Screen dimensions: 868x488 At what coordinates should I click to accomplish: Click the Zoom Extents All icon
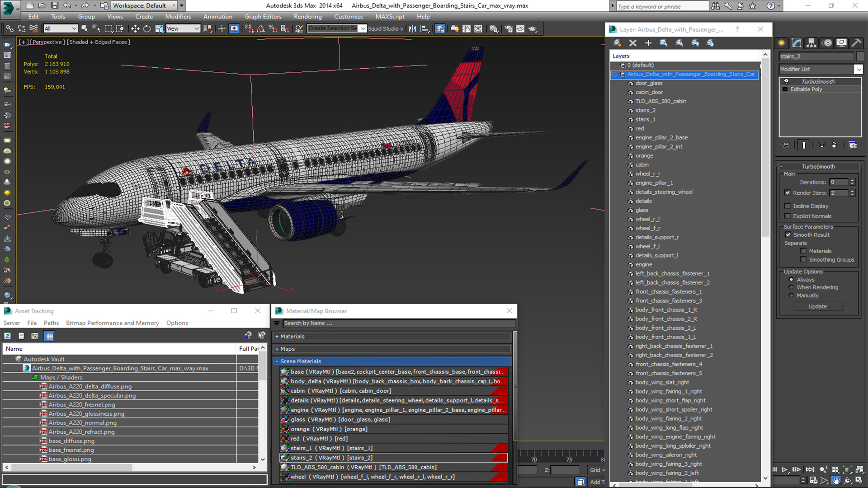(859, 470)
